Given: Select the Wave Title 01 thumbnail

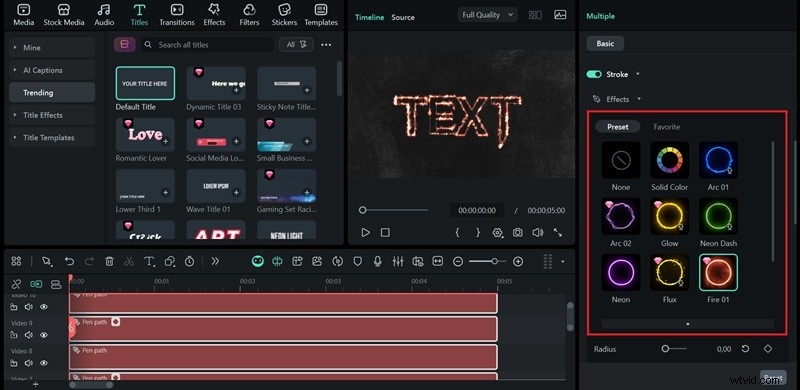Looking at the screenshot, I should (x=216, y=186).
